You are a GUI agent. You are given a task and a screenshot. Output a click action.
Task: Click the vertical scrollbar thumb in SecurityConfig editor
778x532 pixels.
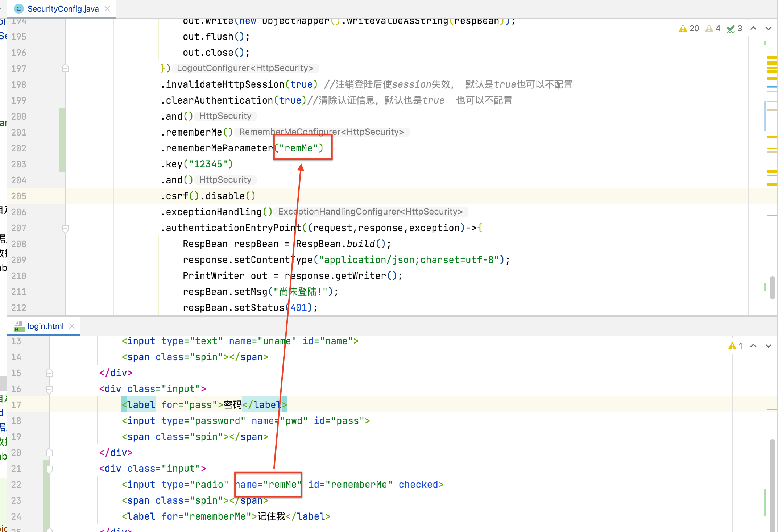[772, 287]
